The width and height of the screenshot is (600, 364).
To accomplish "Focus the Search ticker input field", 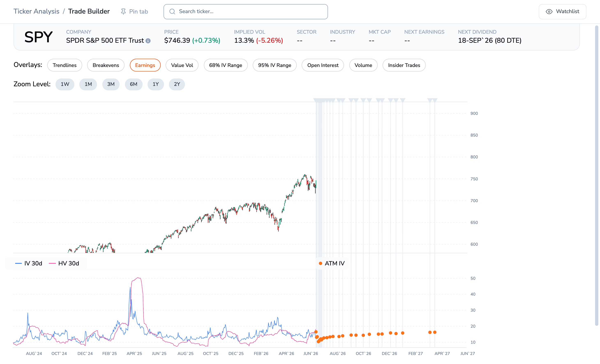I will click(246, 12).
